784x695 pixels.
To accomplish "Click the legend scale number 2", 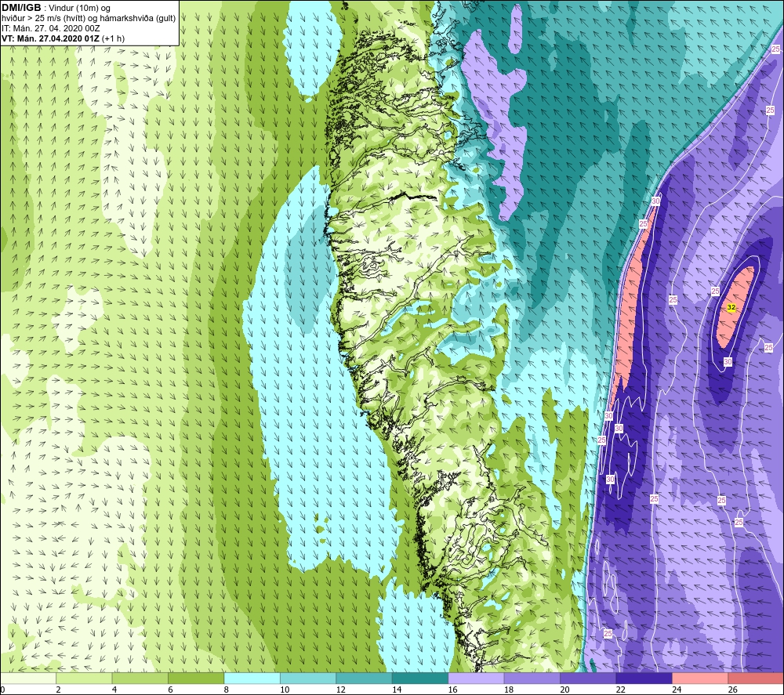I will (59, 690).
